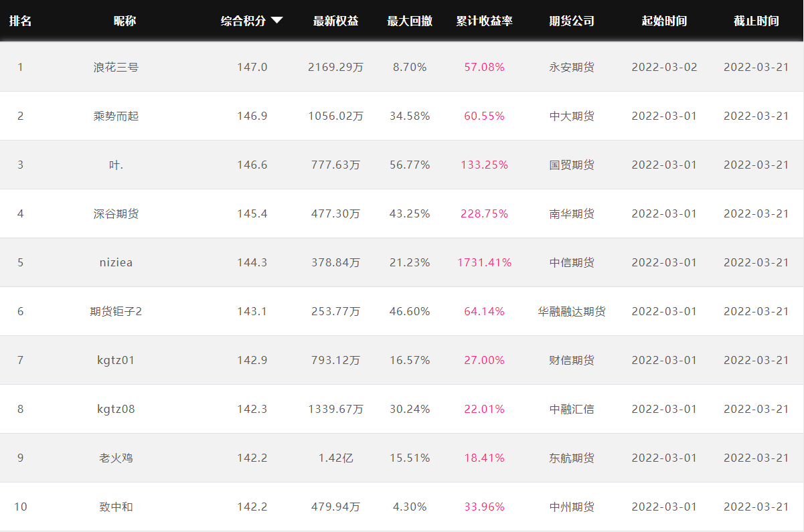Screen dimensions: 804x532
Task: Select the score 147.0 cell
Action: coord(252,67)
